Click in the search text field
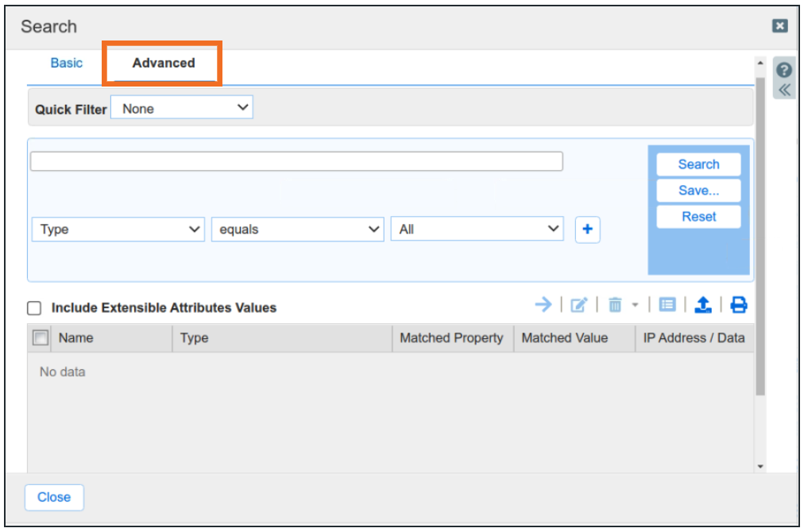Screen dimensions: 804x532 (x=296, y=162)
